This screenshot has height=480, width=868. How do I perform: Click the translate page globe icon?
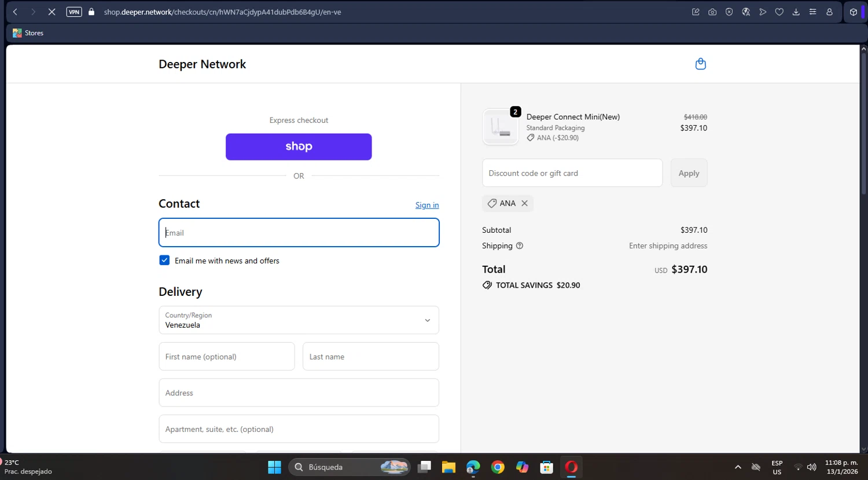746,12
